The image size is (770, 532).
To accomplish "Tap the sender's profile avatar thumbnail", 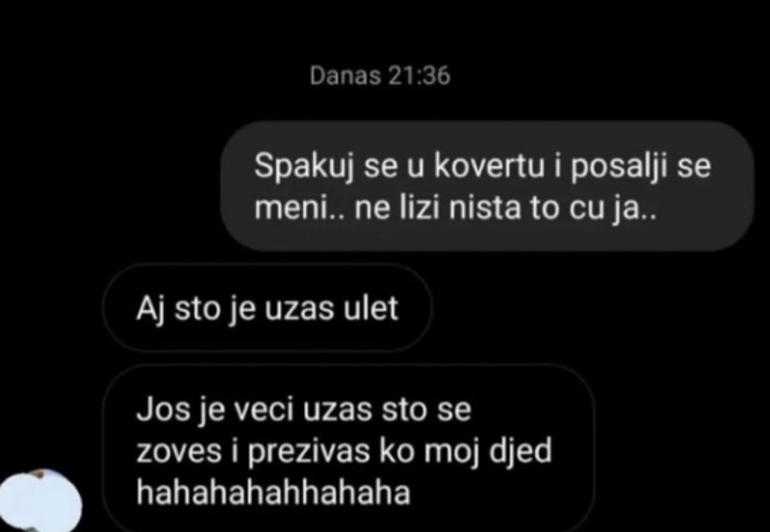I will coord(39,501).
